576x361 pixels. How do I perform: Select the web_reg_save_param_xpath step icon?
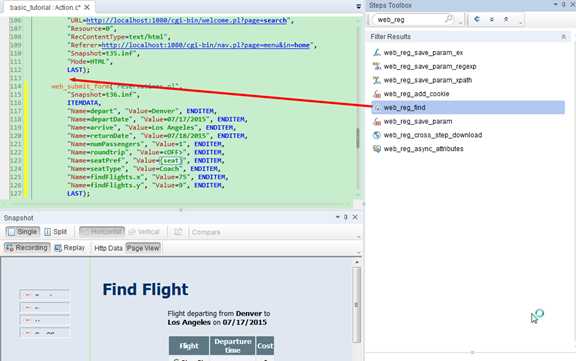pyautogui.click(x=377, y=80)
